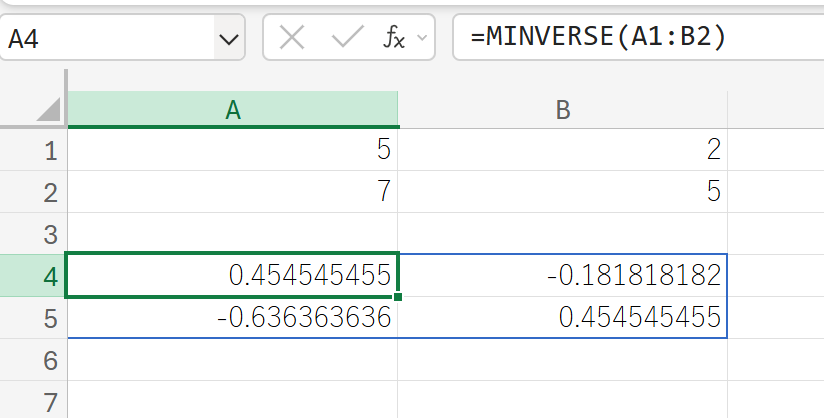Viewport: 824px width, 418px height.
Task: Click cell A1 containing value 5
Action: coord(232,150)
